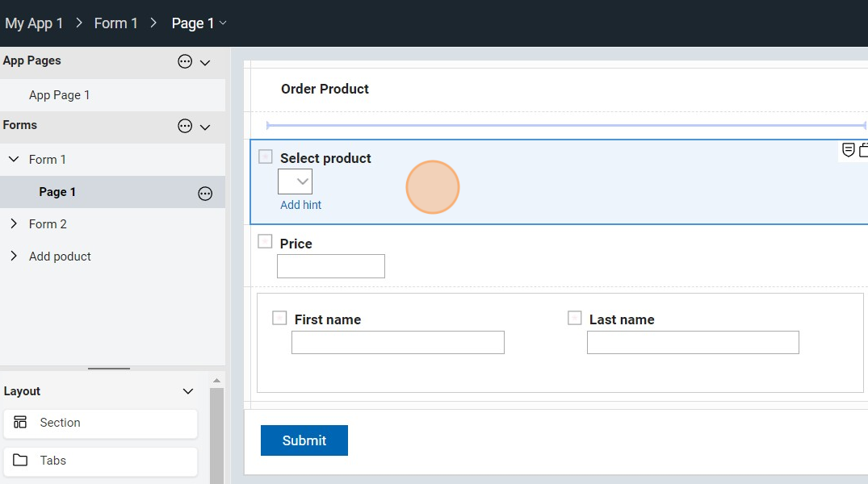Select App Page 1 in sidebar
868x484 pixels.
[x=59, y=95]
